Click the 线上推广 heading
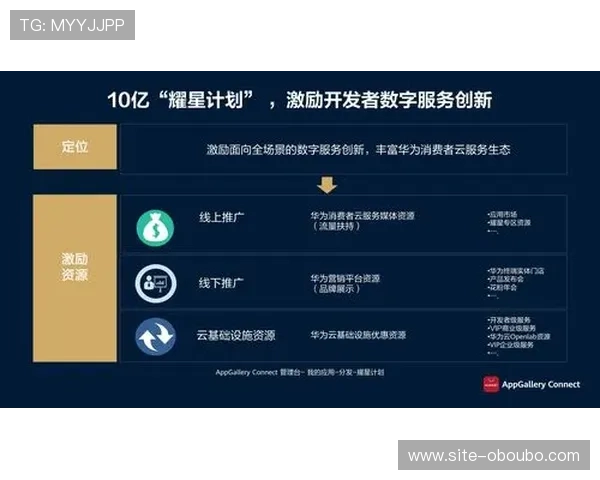This screenshot has width=600, height=480. 221,217
